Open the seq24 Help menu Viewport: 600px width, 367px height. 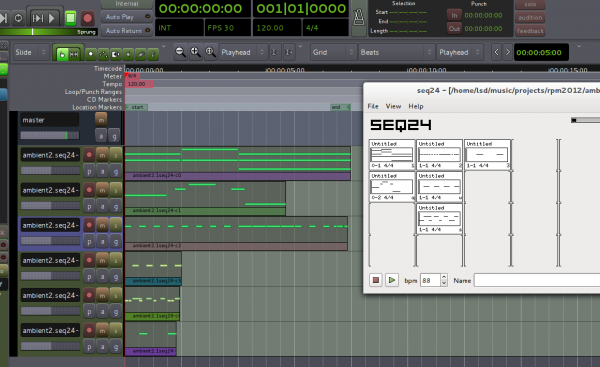click(x=416, y=106)
